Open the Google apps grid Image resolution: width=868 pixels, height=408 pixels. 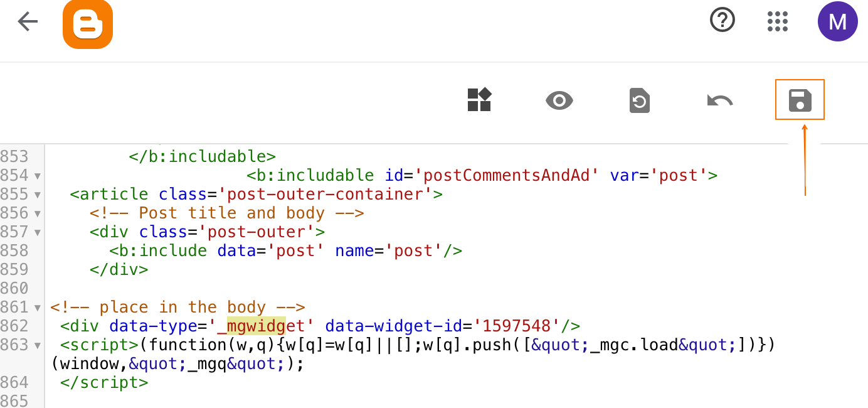[777, 21]
